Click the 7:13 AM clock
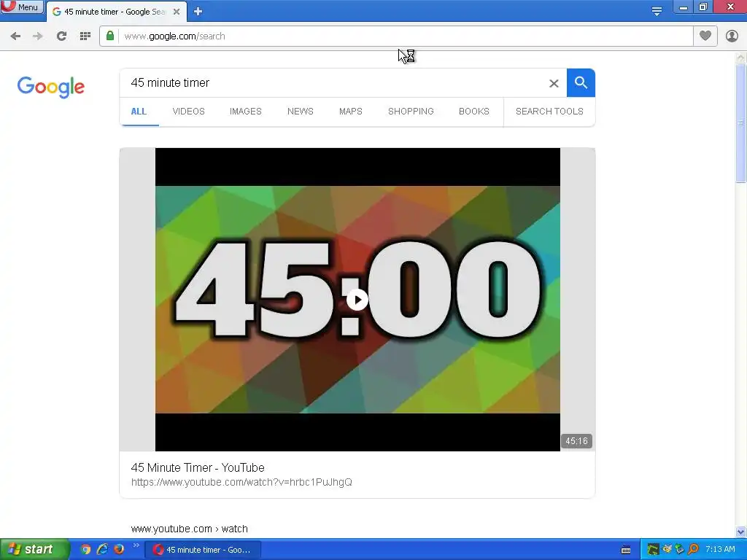Viewport: 747px width, 560px height. point(720,550)
